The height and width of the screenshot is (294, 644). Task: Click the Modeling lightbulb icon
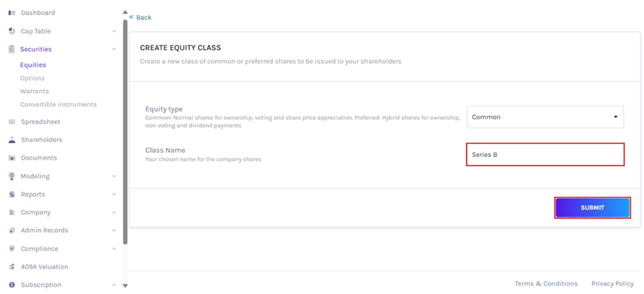(x=12, y=176)
